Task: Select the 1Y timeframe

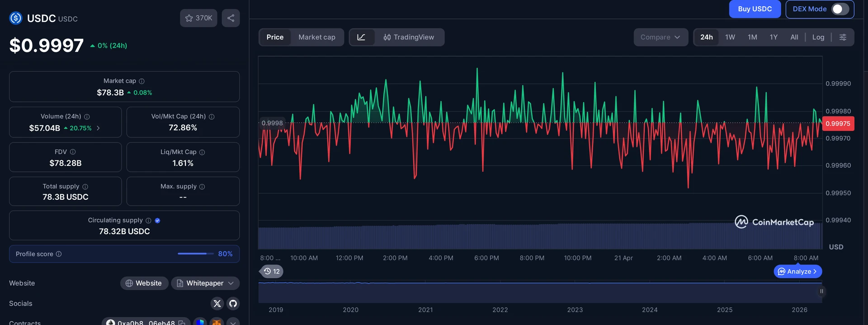Action: coord(774,37)
